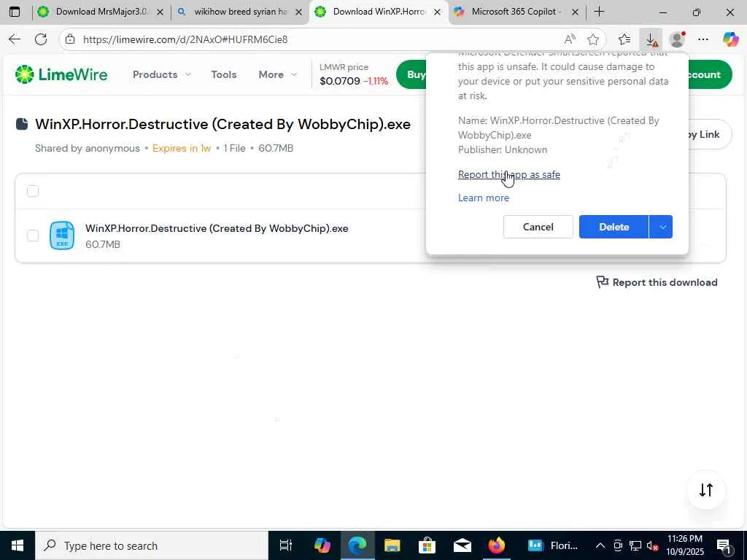Open the Flori... taskbar app

point(553,545)
